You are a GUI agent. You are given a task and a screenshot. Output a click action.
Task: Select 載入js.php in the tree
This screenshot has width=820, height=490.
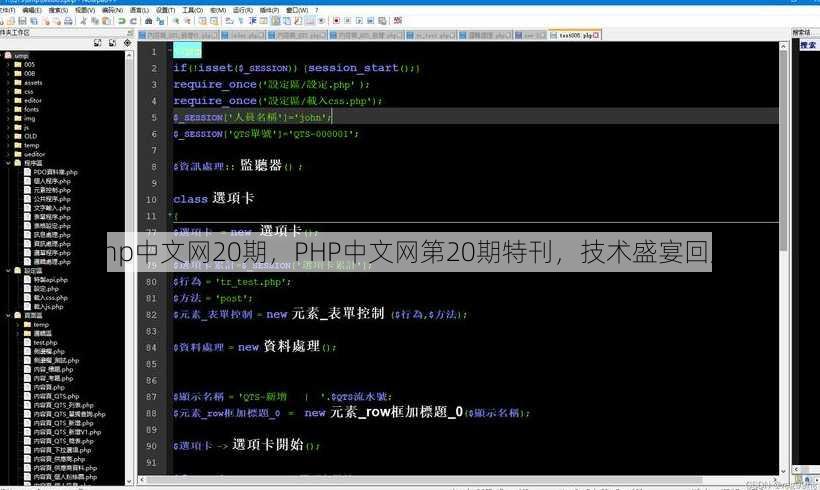[x=49, y=306]
